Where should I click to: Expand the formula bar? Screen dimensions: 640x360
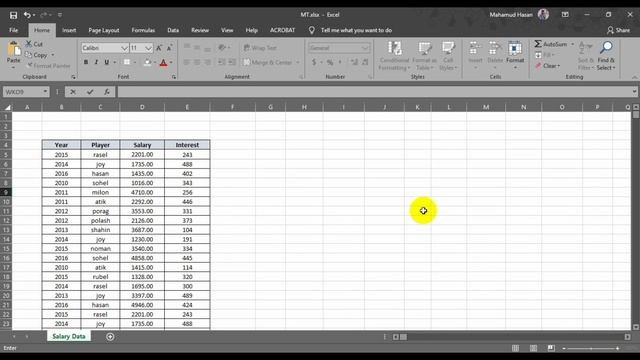tap(634, 92)
